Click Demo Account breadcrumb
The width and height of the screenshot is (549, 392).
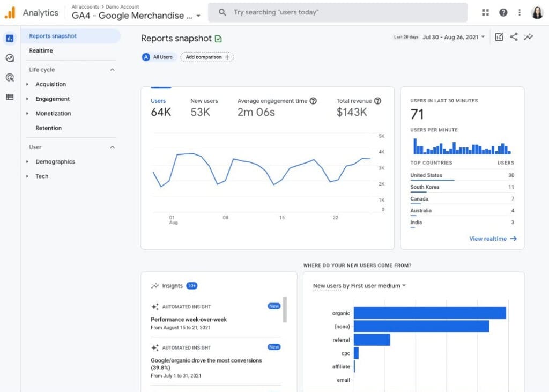tap(122, 6)
